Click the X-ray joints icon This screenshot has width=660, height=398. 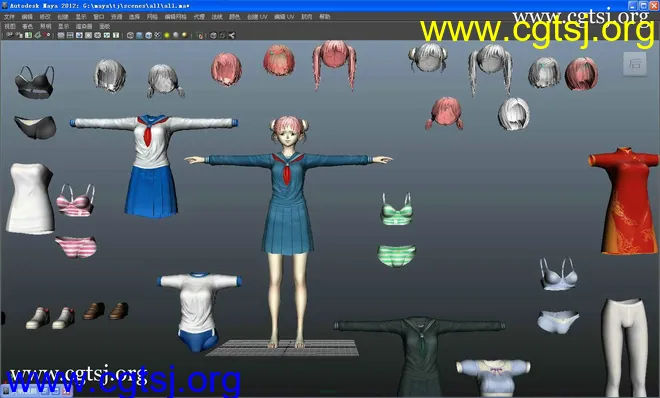pos(232,35)
